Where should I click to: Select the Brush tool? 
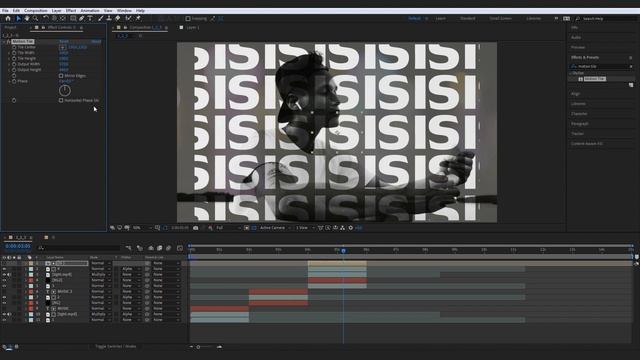tap(100, 18)
